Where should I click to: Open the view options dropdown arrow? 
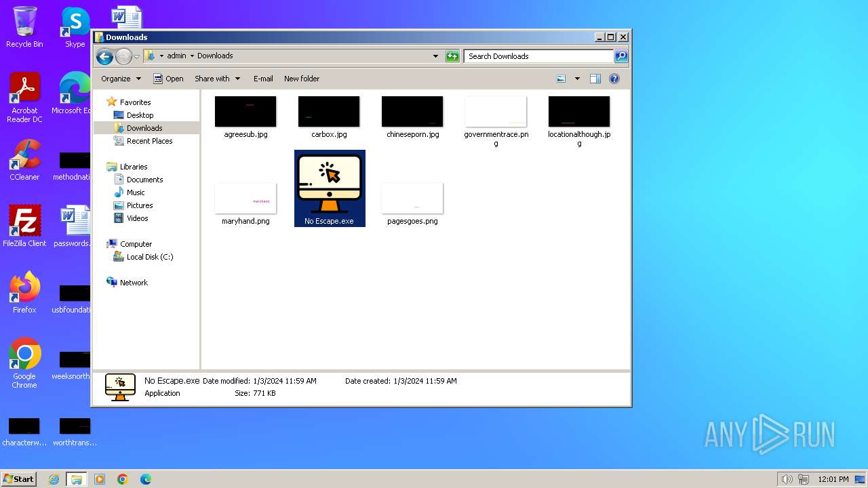[x=577, y=79]
